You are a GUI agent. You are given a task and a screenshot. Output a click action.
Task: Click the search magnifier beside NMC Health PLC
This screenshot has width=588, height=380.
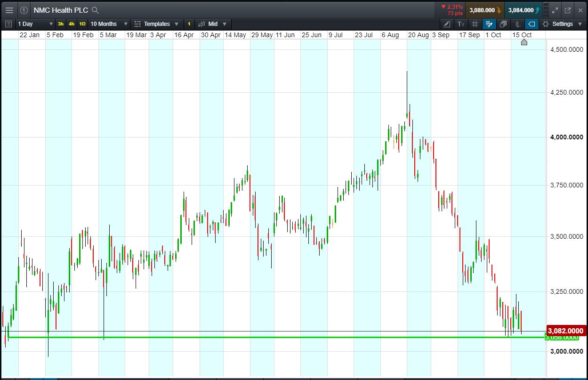95,10
